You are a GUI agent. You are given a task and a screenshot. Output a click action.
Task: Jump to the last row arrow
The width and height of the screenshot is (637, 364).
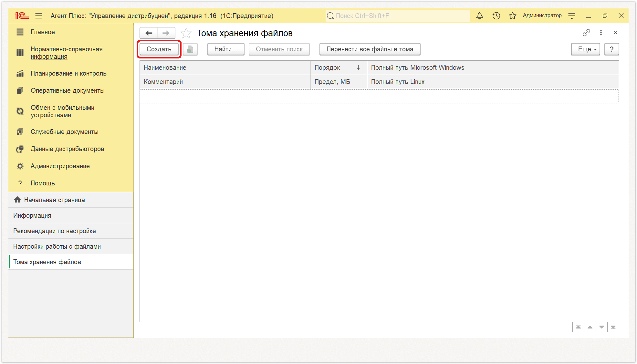[613, 327]
